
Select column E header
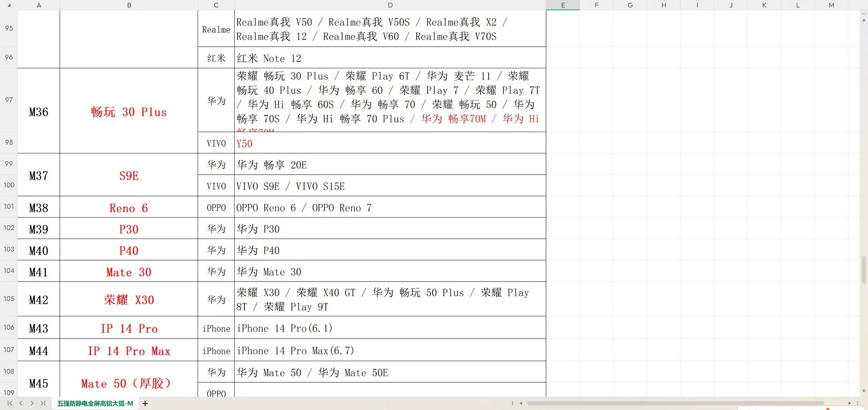click(563, 5)
